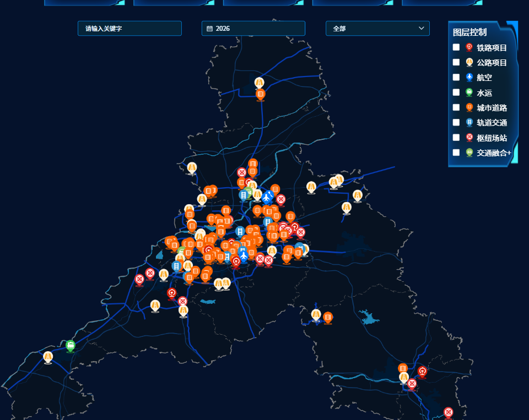Enable the 交通融合+ layer checkbox

456,152
